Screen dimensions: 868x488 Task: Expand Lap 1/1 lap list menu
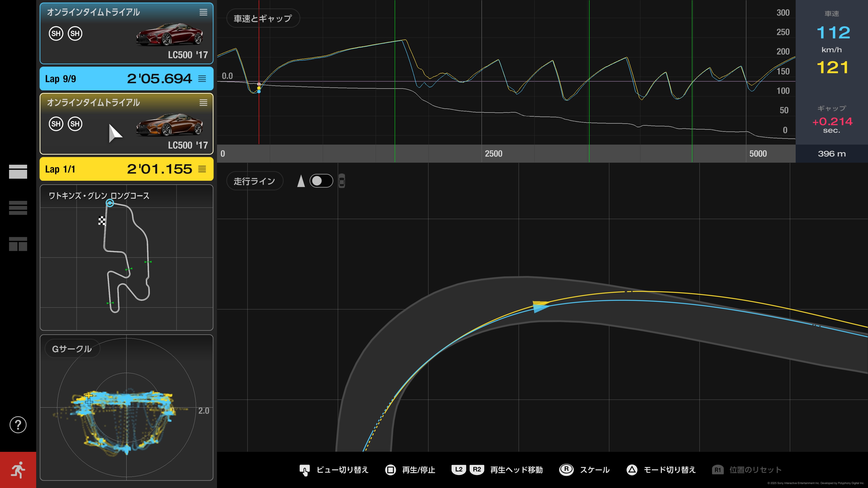(x=202, y=169)
